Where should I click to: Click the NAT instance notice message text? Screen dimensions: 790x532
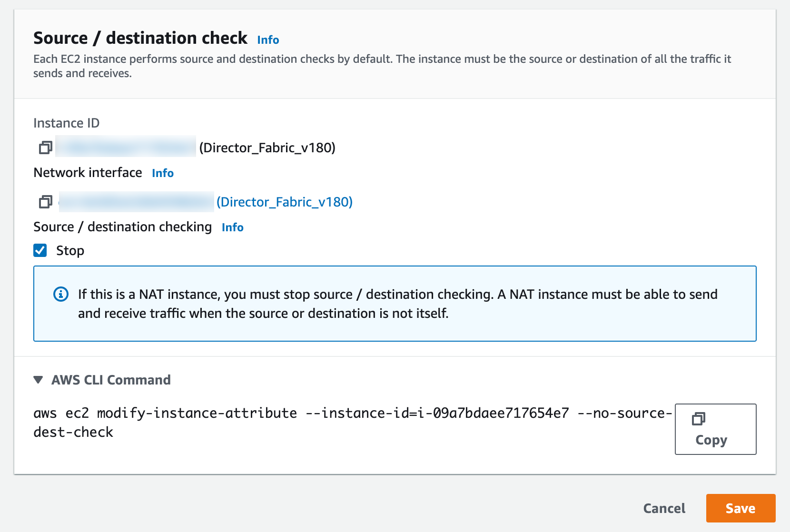pyautogui.click(x=397, y=304)
